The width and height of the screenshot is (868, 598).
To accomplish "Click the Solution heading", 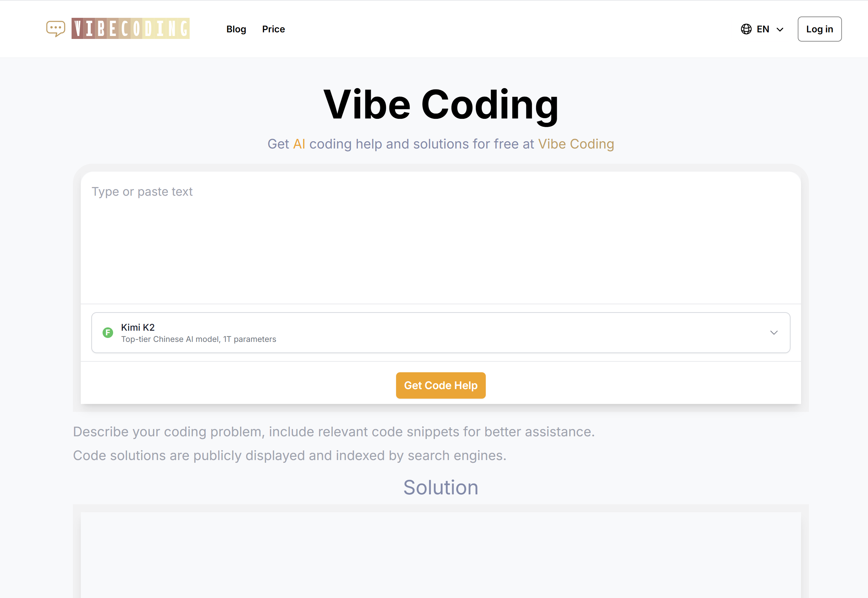I will (x=441, y=487).
